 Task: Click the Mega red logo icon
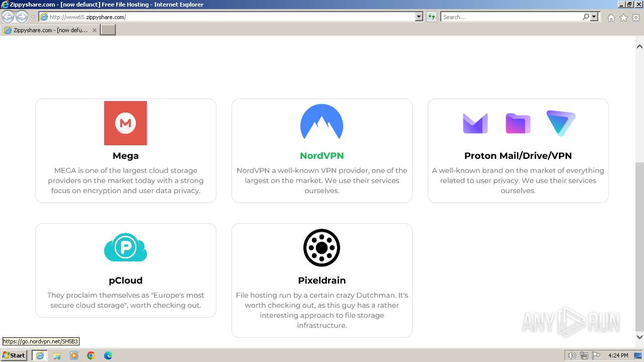125,123
